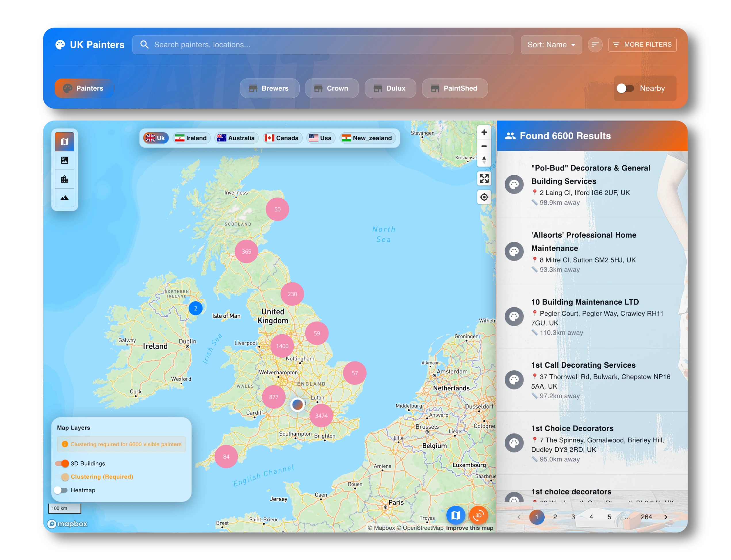Select the map style icon in left toolbar
Image resolution: width=731 pixels, height=560 pixels.
coord(64,142)
